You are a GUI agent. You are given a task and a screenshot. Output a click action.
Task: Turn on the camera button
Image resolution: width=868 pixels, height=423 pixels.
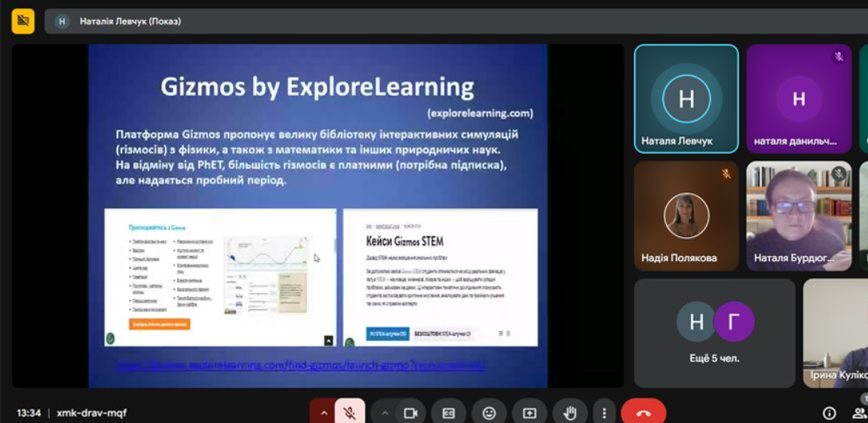coord(410,413)
